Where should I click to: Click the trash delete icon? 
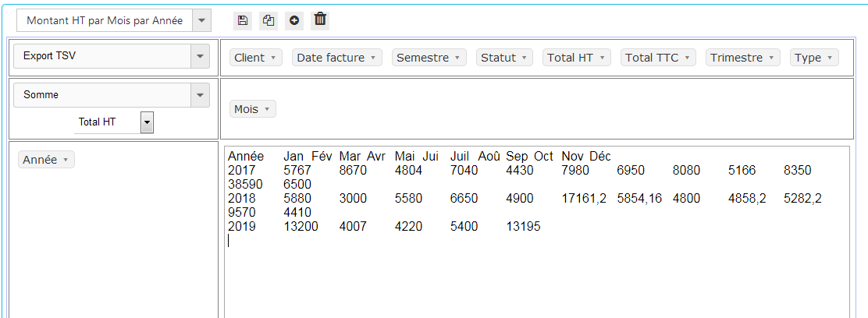(320, 20)
